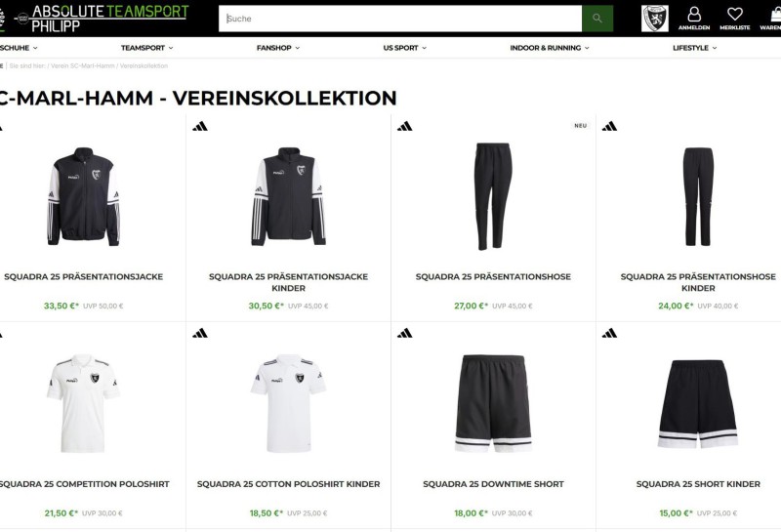The width and height of the screenshot is (781, 532).
Task: Click the Verein SC-Marl-Hamm breadcrumb link
Action: click(x=83, y=65)
